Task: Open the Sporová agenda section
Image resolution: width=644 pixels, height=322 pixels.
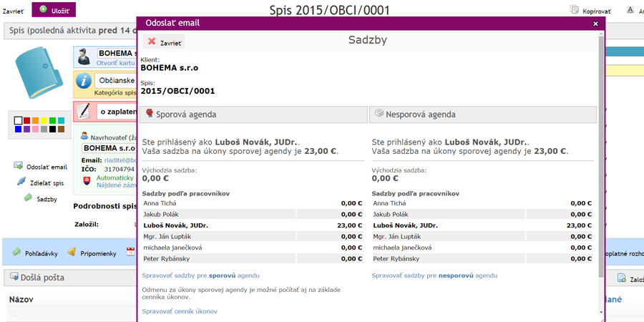Action: click(253, 114)
